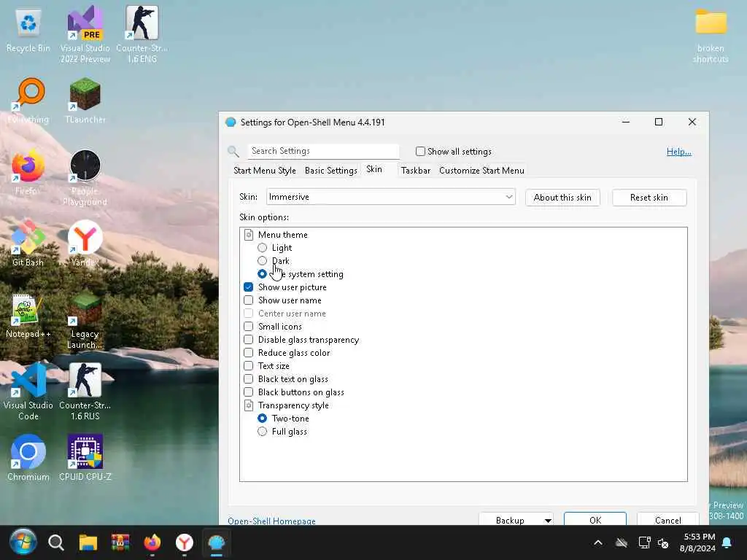Click the volume muted tray icon
This screenshot has height=560, width=747.
[x=662, y=542]
